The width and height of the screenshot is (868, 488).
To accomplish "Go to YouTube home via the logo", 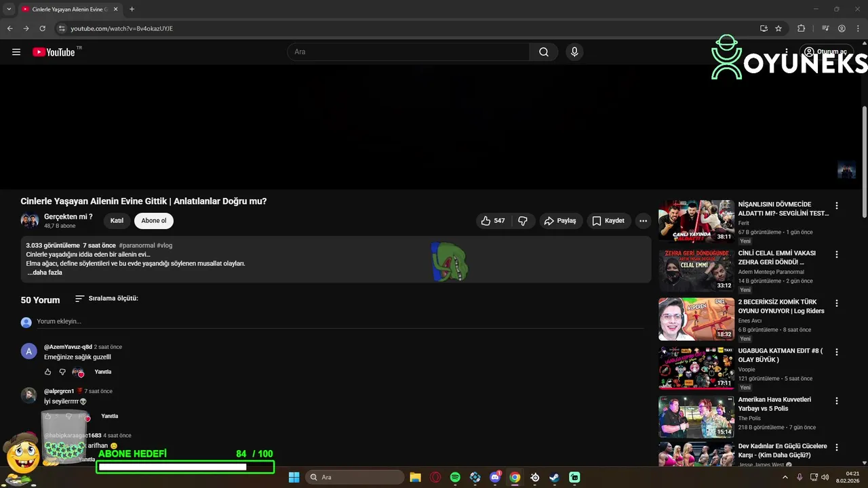I will click(54, 52).
